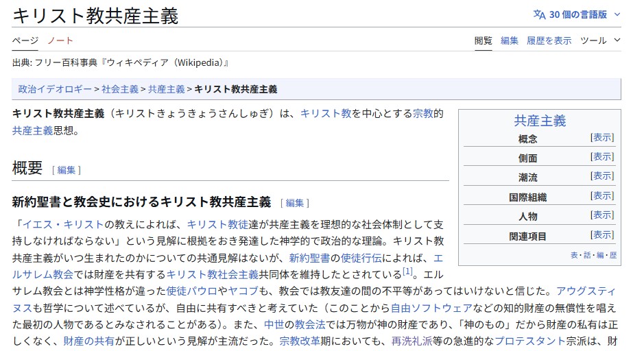Viewport: 644px width, 351px height.
Task: Open the 共産主義 infobox title link
Action: pyautogui.click(x=540, y=120)
